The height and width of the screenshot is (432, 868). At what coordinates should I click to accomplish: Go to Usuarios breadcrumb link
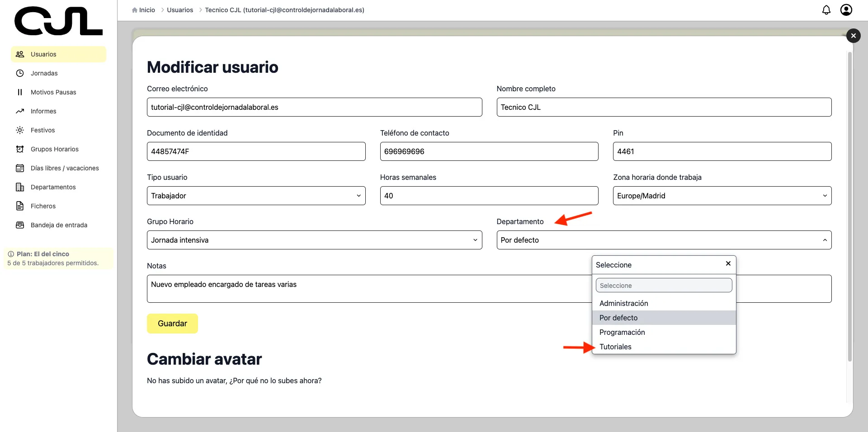(x=179, y=10)
